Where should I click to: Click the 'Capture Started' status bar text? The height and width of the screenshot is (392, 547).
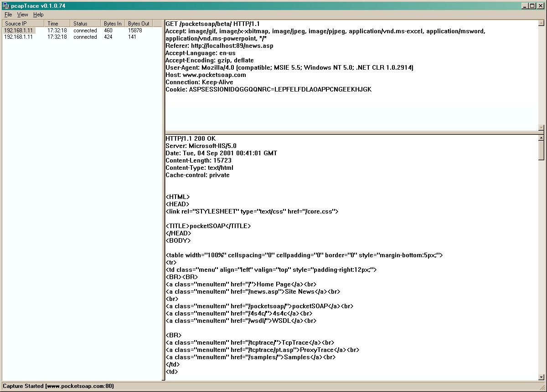point(58,386)
